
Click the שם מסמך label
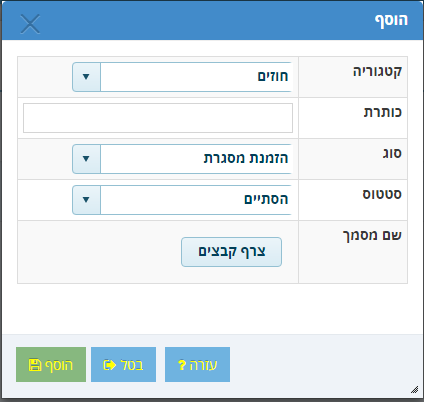coord(372,236)
